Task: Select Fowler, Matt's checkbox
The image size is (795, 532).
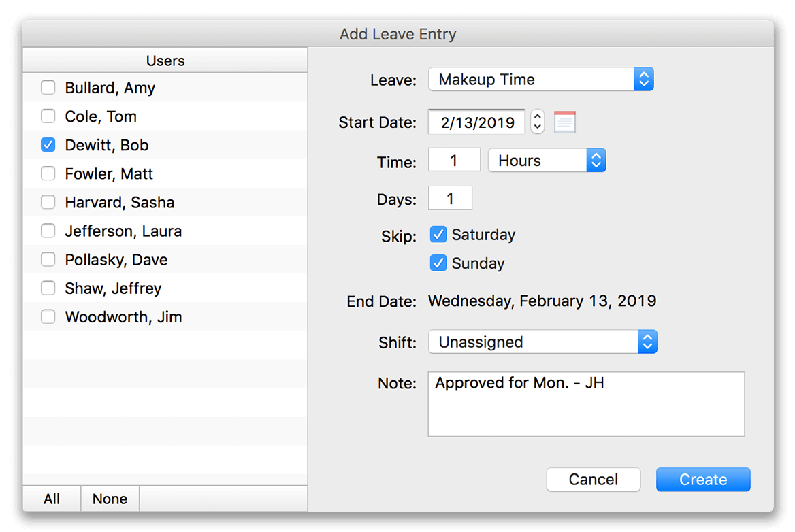Action: 48,173
